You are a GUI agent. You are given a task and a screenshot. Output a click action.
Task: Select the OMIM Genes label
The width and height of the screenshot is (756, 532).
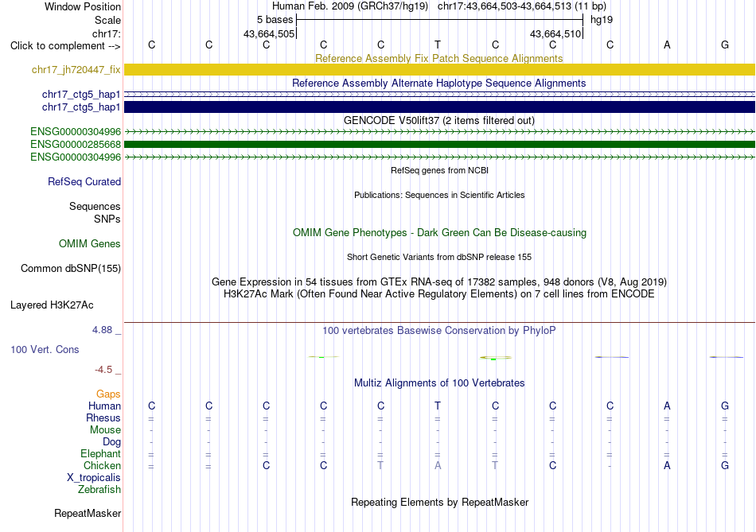tap(89, 244)
